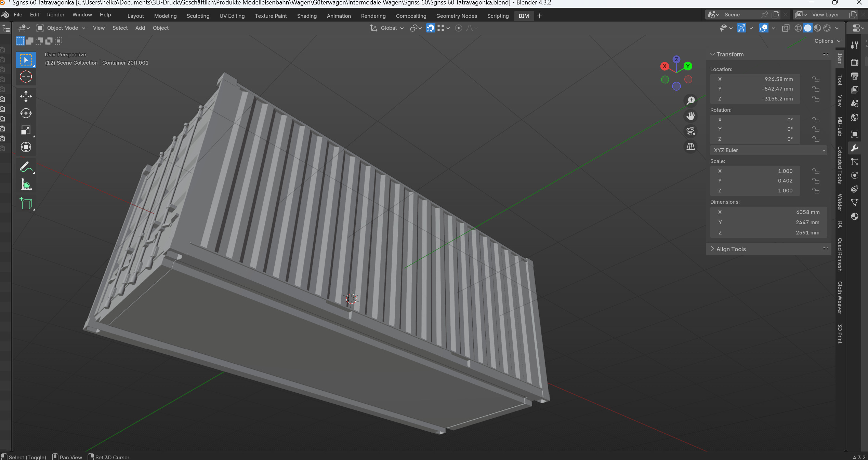Open the Tool properties tab icon
This screenshot has width=868, height=460.
pyautogui.click(x=855, y=45)
